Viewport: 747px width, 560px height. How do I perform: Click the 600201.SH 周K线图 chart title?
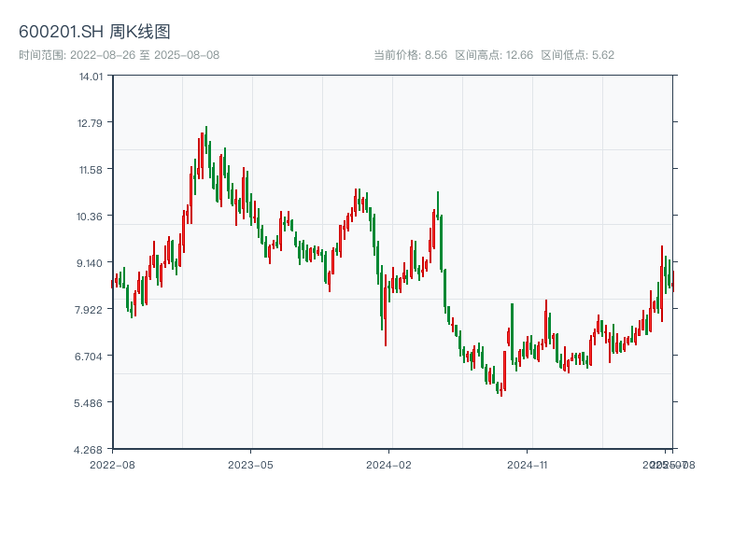[94, 33]
